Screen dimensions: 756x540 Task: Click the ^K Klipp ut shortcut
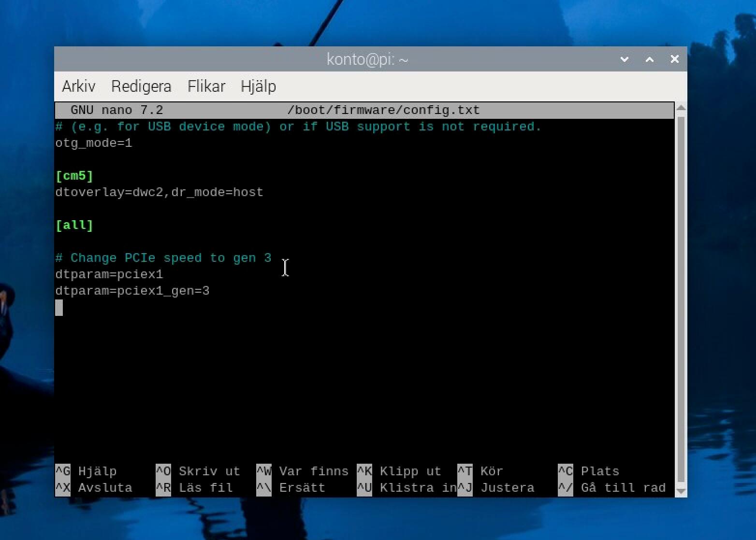402,471
